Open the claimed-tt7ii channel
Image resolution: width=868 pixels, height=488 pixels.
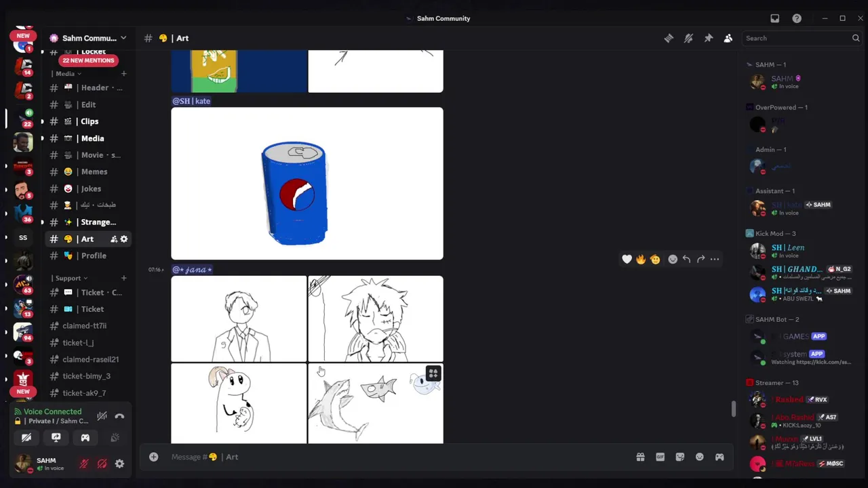click(88, 326)
